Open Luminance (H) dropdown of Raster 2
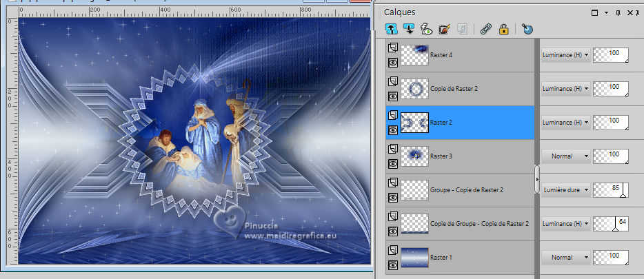The height and width of the screenshot is (279, 644). tap(565, 122)
